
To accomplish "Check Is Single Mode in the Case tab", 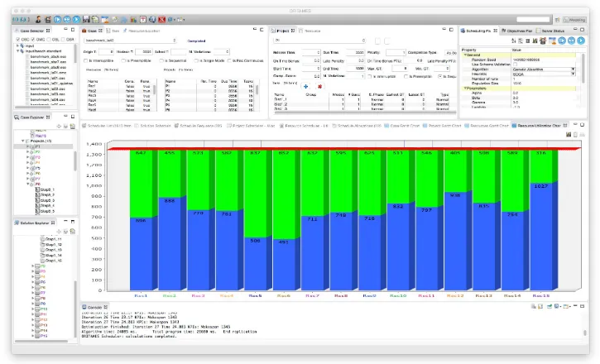I will [196, 60].
